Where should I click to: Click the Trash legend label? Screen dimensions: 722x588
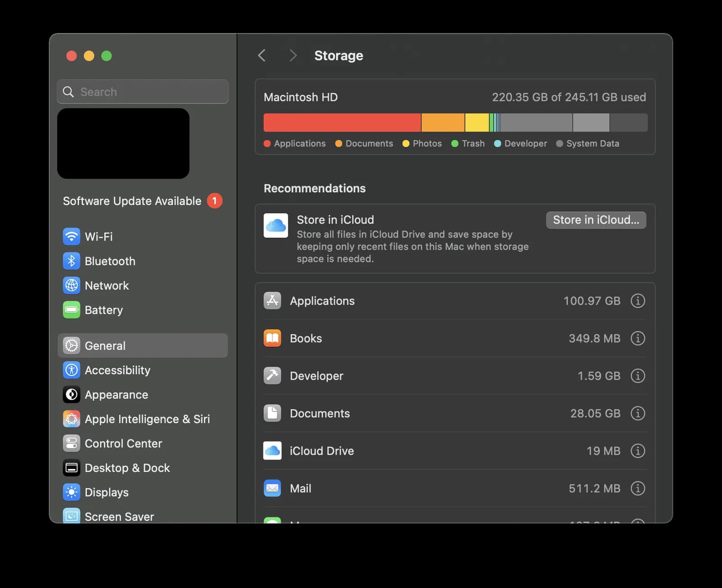click(x=473, y=143)
